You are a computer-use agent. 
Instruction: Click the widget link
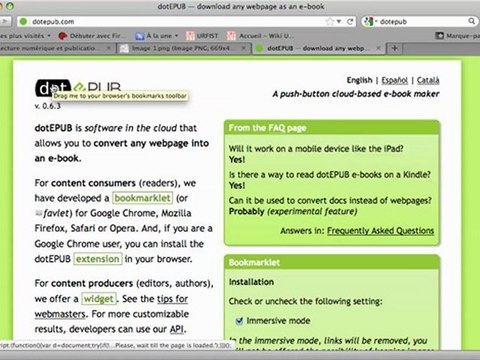click(x=99, y=299)
